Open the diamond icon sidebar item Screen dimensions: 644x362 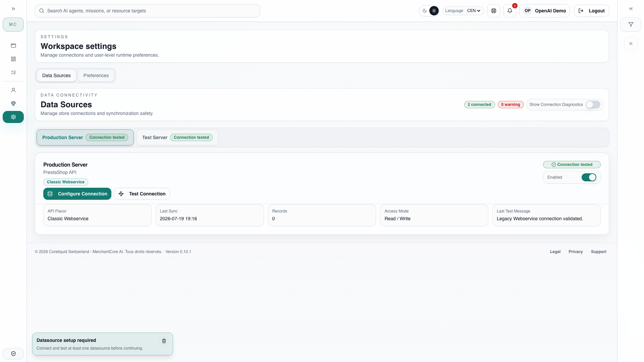(13, 104)
